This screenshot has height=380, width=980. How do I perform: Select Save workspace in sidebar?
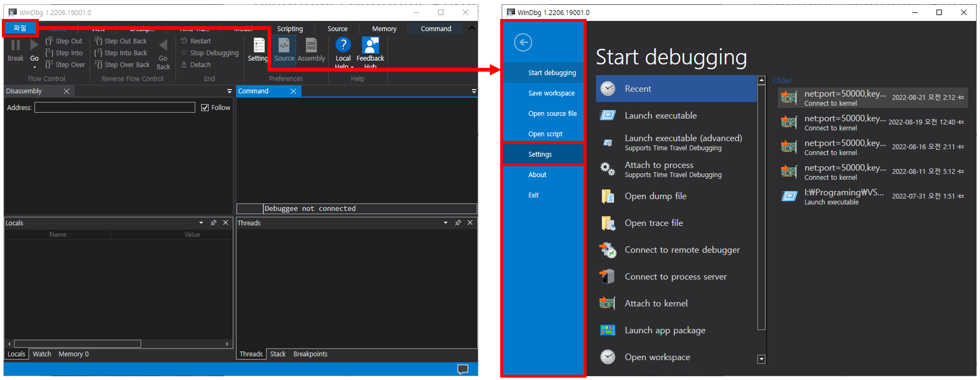point(543,93)
